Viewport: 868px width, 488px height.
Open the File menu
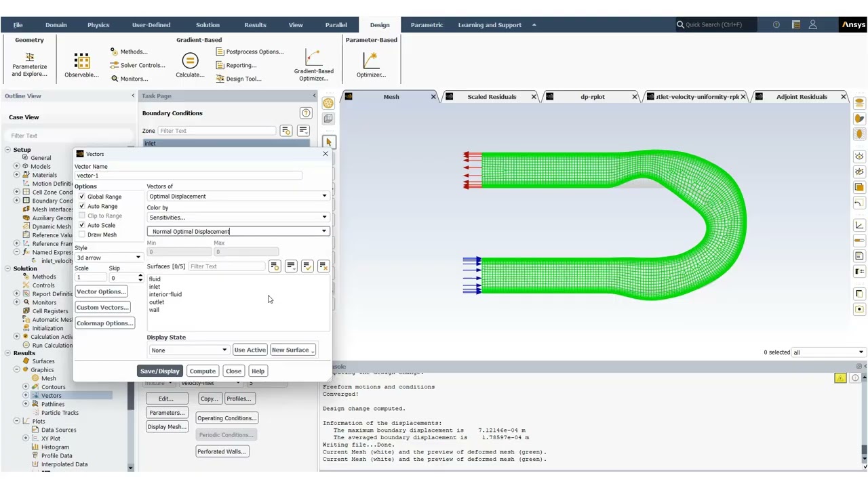18,25
